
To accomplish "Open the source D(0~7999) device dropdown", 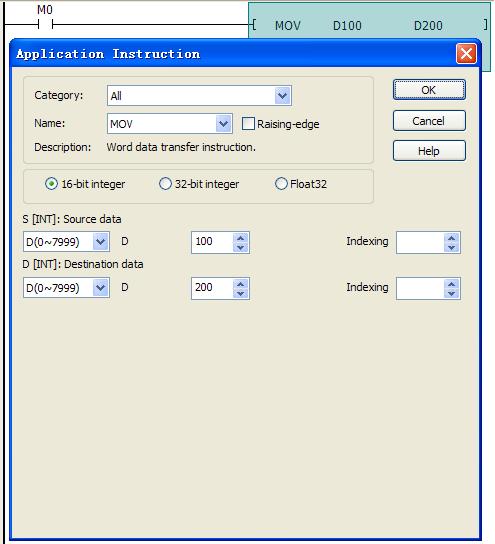I will pos(101,241).
